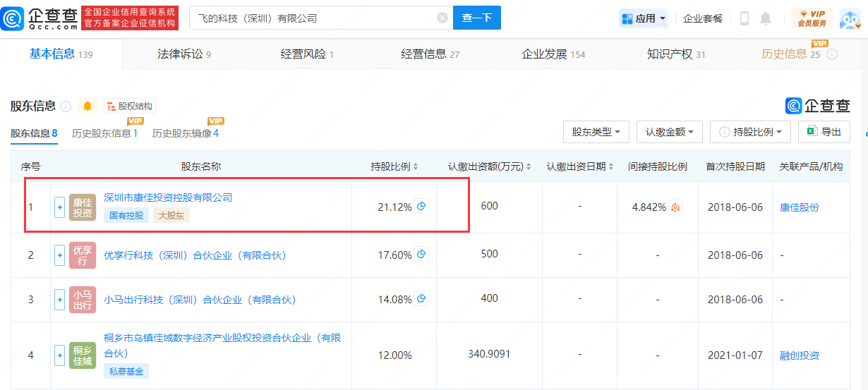
Task: Click the 2021-01-07 first holding date
Action: 735,355
